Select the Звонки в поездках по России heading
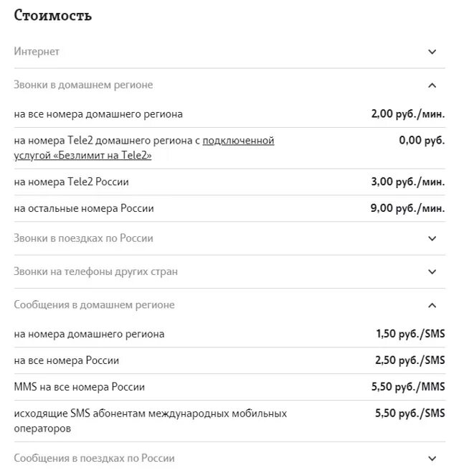Viewport: 459px width, 476px height. pos(83,238)
